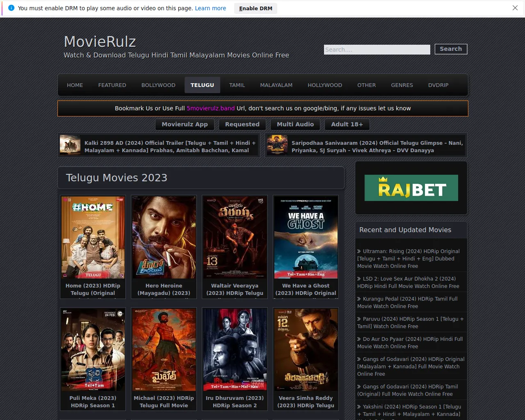Click the Requested button
525x420 pixels.
(x=242, y=124)
